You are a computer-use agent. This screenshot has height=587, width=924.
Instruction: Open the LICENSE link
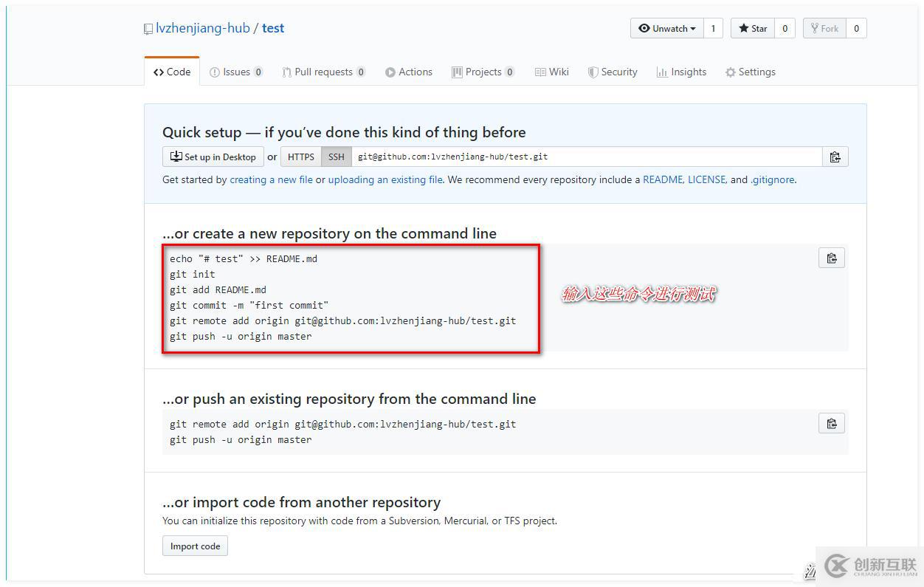pos(707,179)
